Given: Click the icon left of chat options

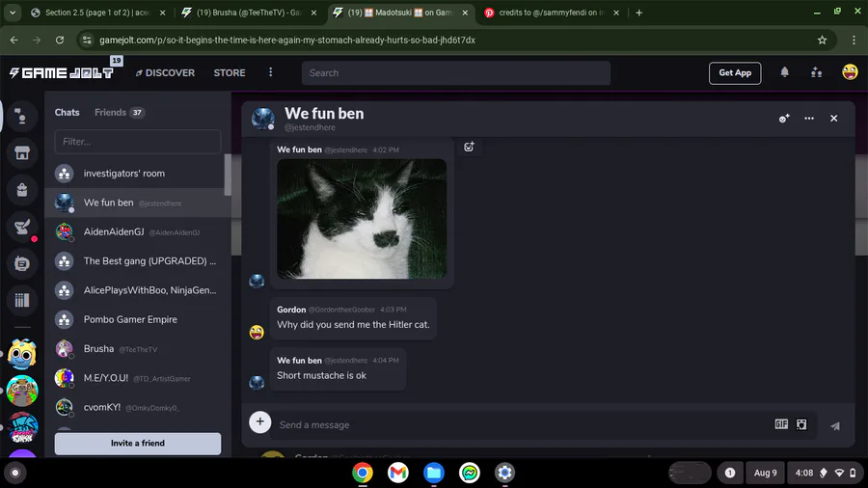Looking at the screenshot, I should click(x=784, y=119).
